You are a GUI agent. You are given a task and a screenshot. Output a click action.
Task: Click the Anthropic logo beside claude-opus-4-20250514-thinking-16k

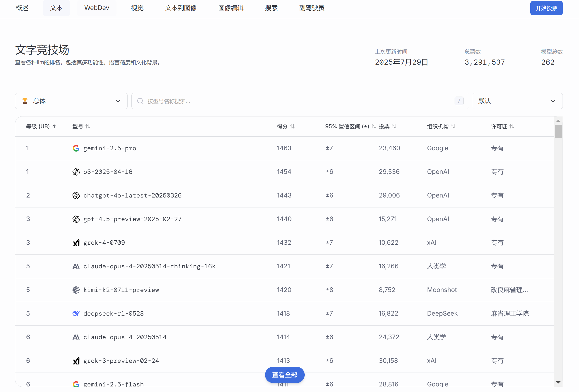pos(76,266)
